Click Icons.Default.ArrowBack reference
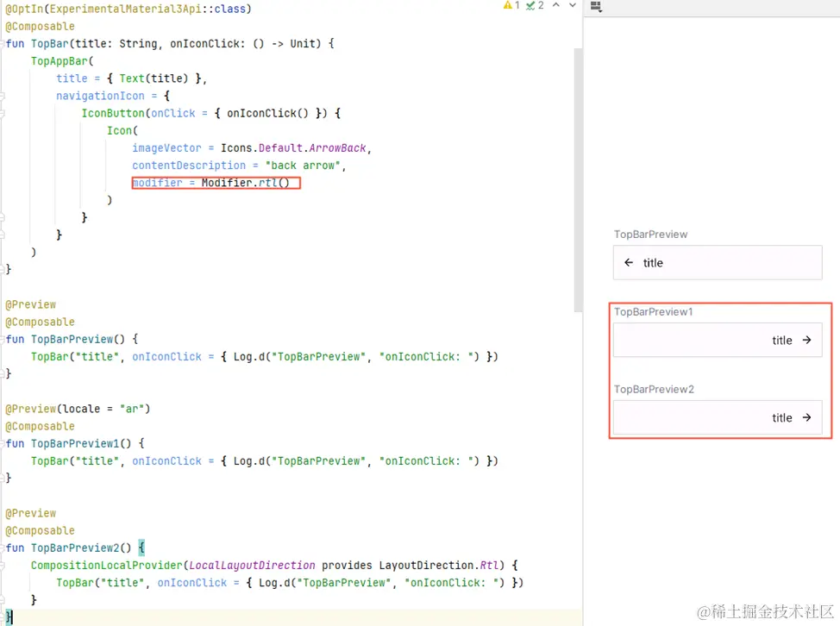Image resolution: width=840 pixels, height=626 pixels. tap(293, 148)
